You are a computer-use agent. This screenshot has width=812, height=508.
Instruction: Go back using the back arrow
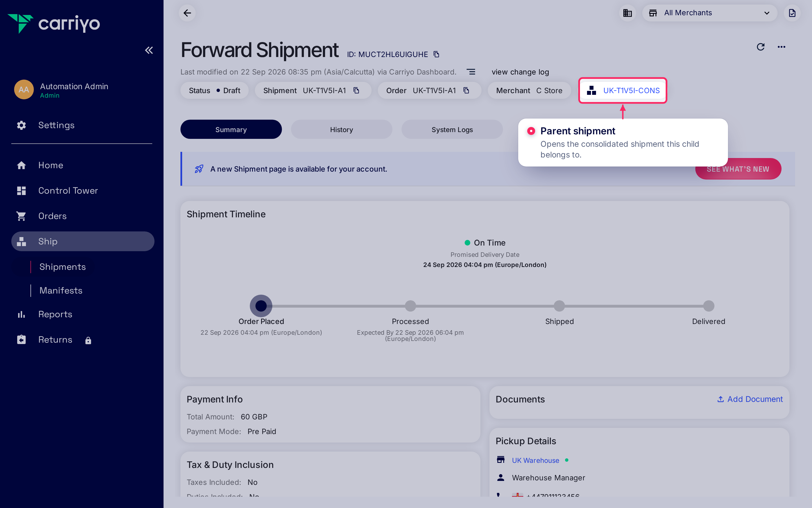187,13
